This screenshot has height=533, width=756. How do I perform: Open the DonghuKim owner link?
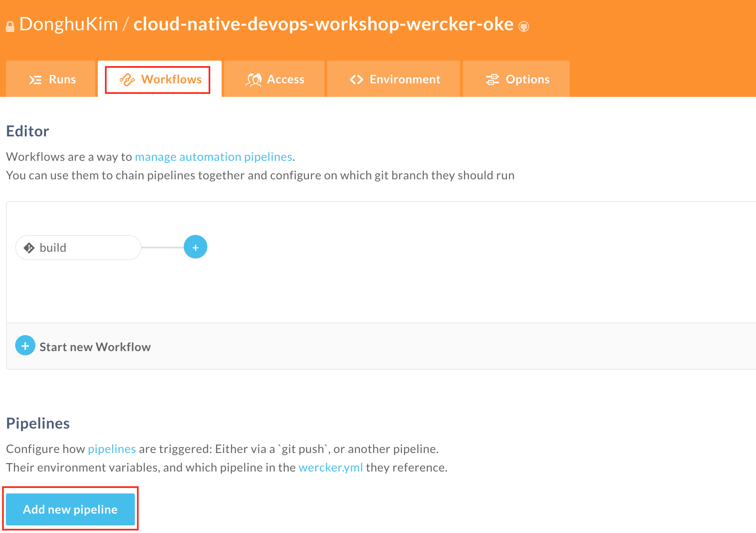point(69,24)
